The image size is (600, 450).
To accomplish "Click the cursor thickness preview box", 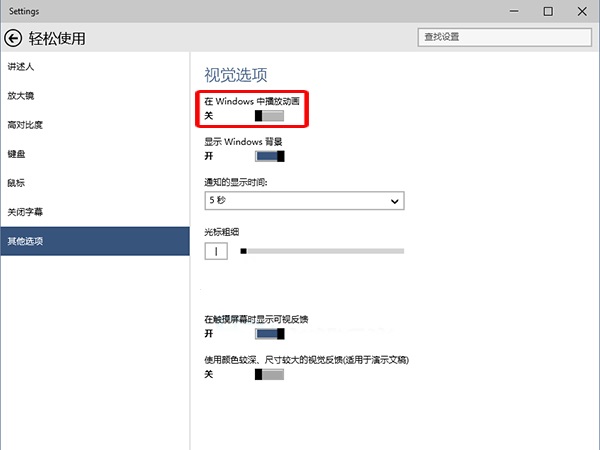I will 216,251.
